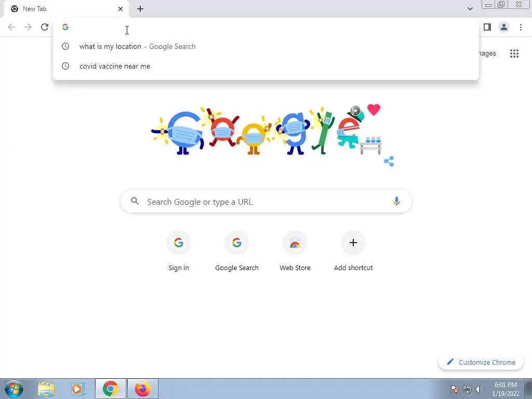The height and width of the screenshot is (399, 532).
Task: Open the volume speaker tray icon
Action: pyautogui.click(x=480, y=389)
